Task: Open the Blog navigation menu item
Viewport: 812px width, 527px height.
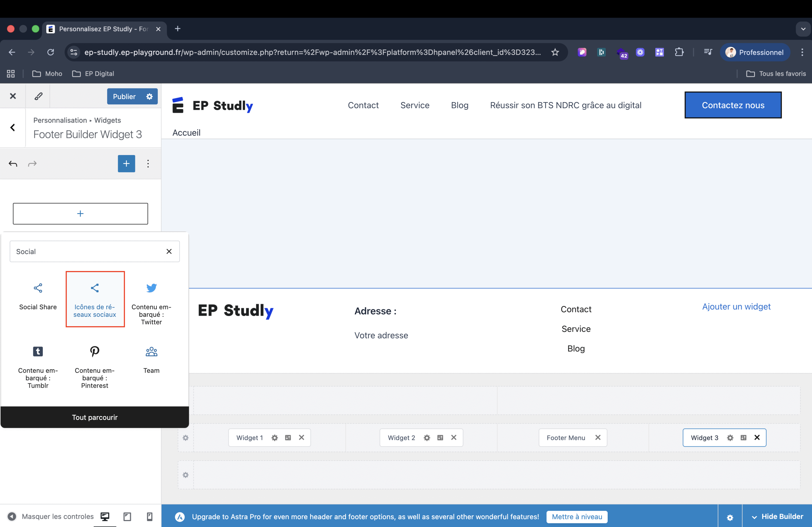Action: tap(459, 105)
